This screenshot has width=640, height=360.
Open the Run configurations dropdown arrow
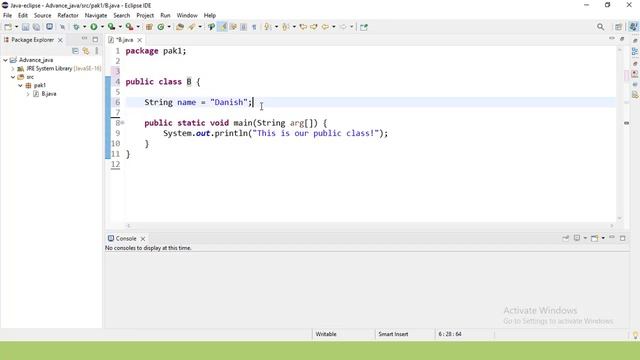click(x=102, y=27)
